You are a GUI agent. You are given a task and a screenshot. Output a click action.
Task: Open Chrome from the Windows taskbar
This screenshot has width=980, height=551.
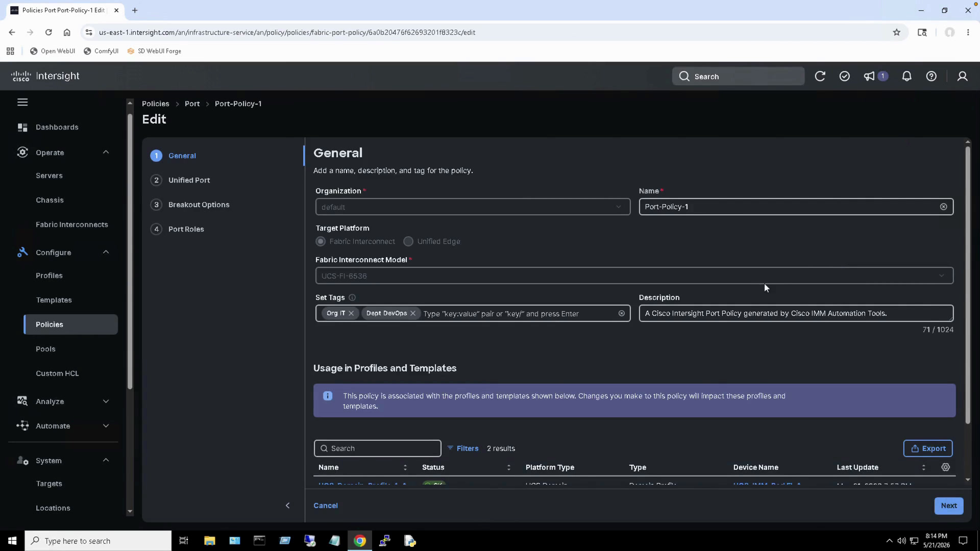[x=360, y=541]
